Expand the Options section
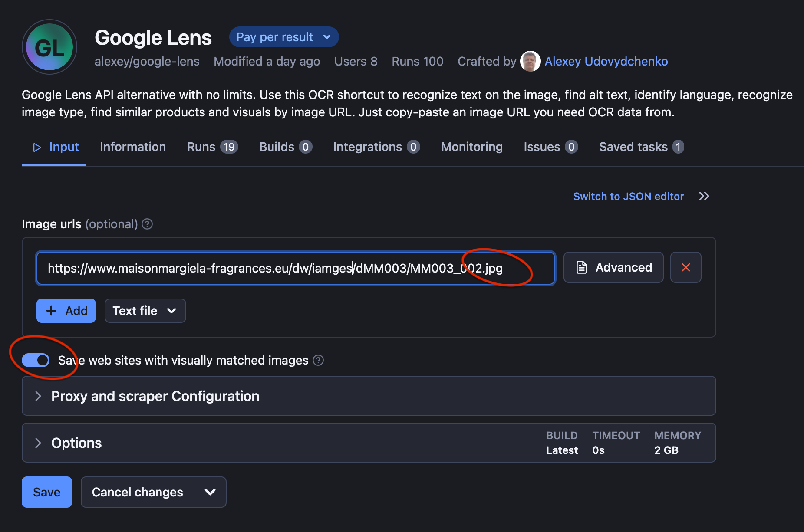The width and height of the screenshot is (804, 532). point(76,443)
